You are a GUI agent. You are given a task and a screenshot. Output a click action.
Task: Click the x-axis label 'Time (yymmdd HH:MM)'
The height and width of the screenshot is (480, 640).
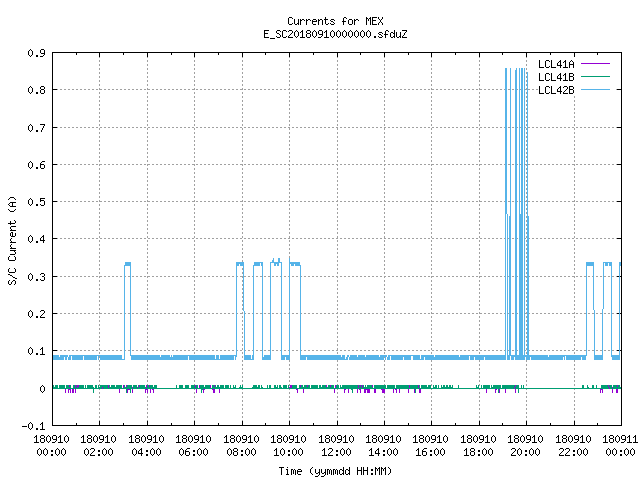335,471
